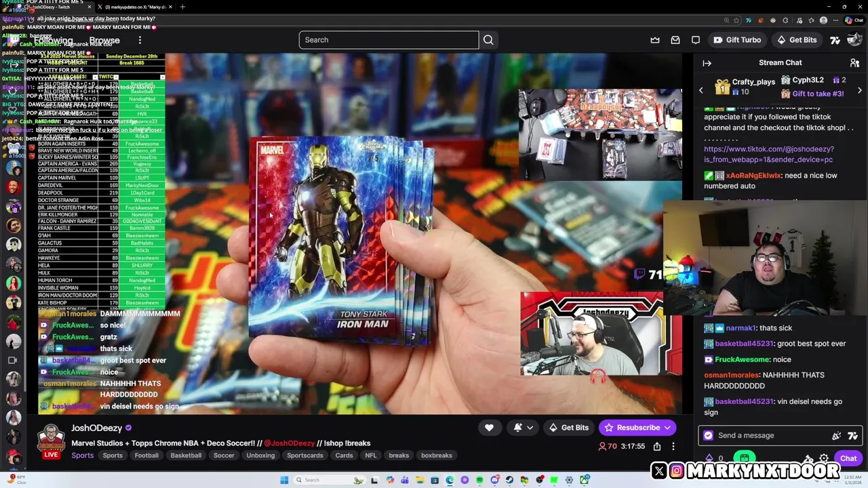Image resolution: width=868 pixels, height=488 pixels.
Task: Click the Gift Turbo button
Action: 737,40
